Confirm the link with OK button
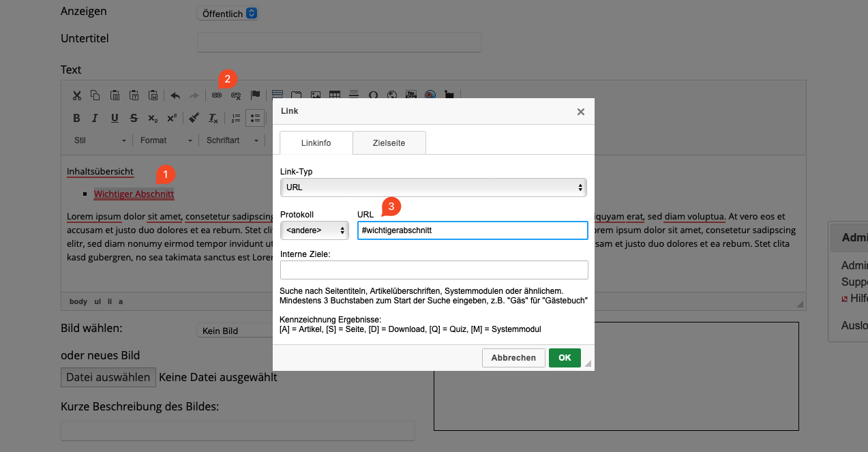This screenshot has width=868, height=452. point(565,358)
